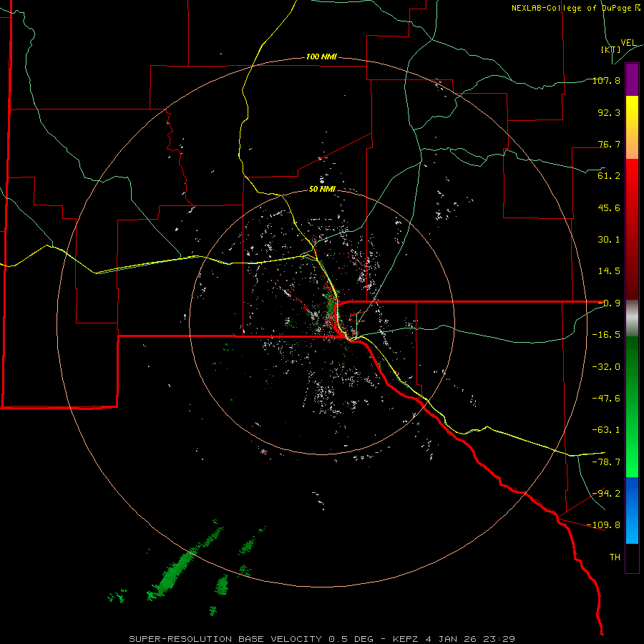Select the 14.5 scale value
The image size is (644, 644).
click(609, 271)
